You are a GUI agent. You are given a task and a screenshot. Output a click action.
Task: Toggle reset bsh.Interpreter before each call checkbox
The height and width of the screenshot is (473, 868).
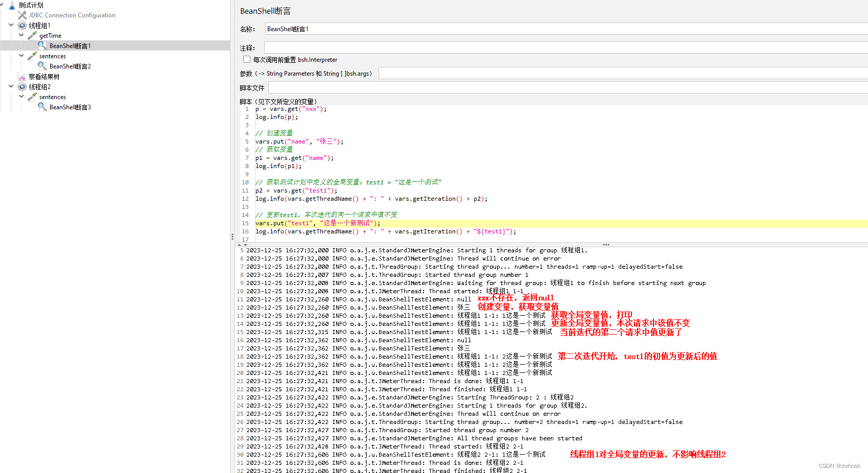coord(247,60)
